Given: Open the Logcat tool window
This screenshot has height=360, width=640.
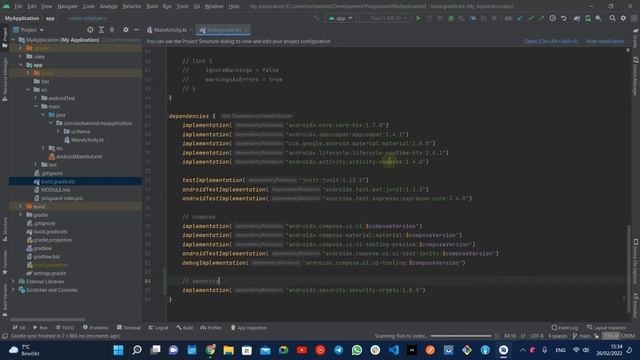Looking at the screenshot, I should tap(158, 328).
